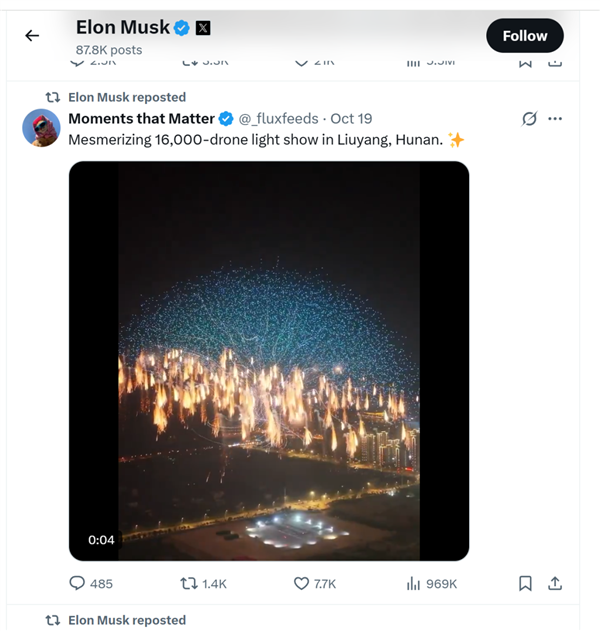Open the Moments that Matter profile name

141,119
